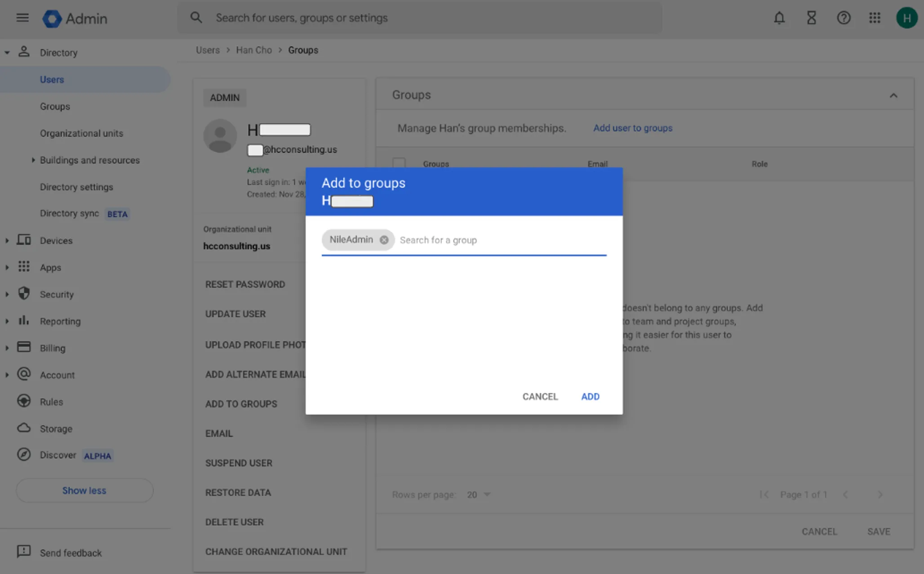Screen dimensions: 924x574
Task: Click the Show less button
Action: 84,490
